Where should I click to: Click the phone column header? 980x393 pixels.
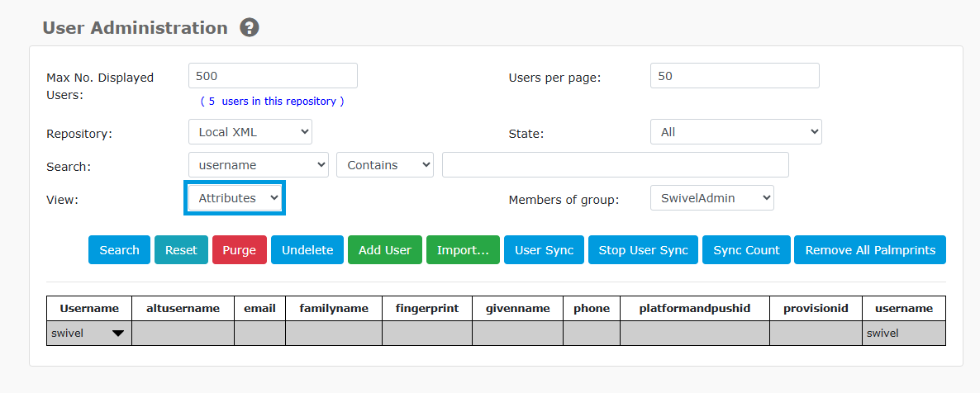[x=592, y=309]
